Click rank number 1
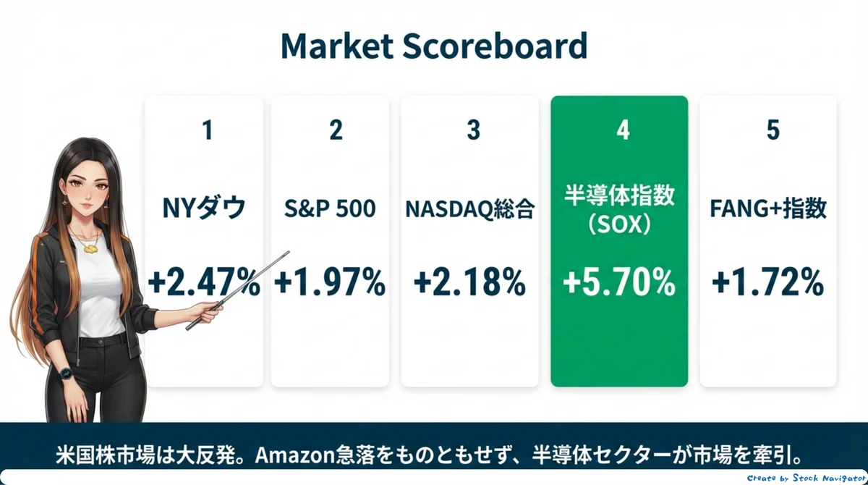This screenshot has width=868, height=485. [x=208, y=131]
